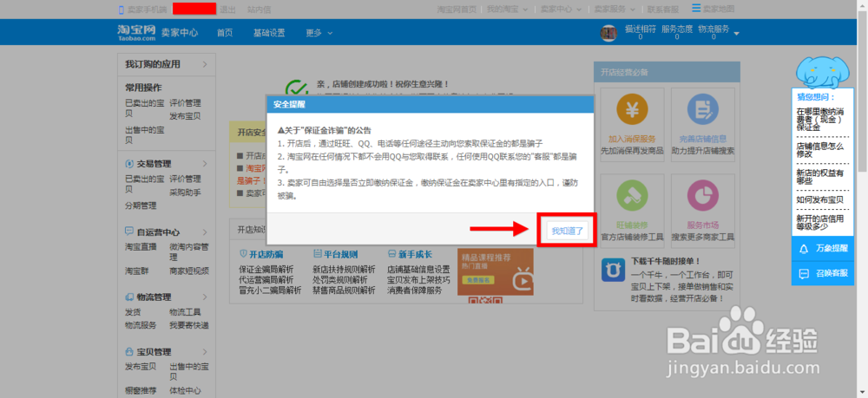Click the 宝贝管理 section icon

coord(129,351)
